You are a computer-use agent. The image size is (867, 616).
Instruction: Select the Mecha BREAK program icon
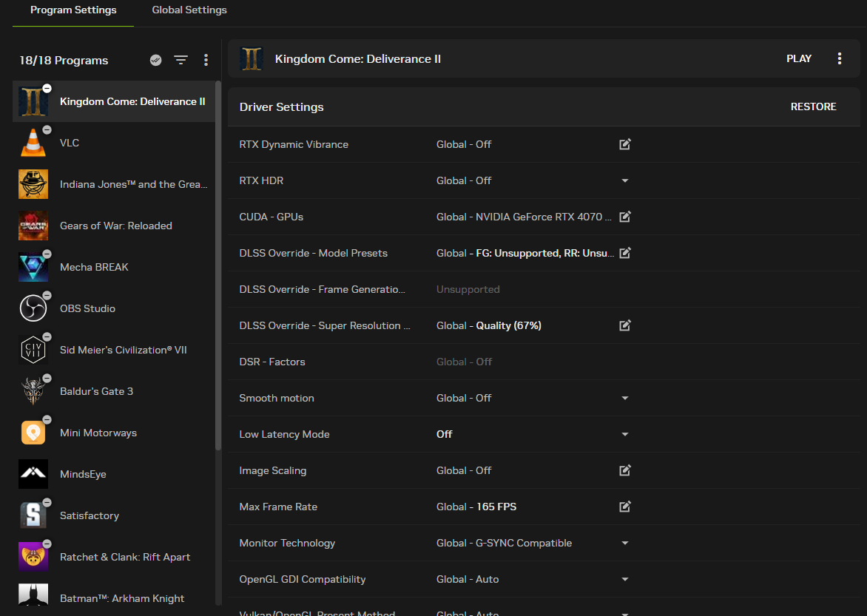pyautogui.click(x=33, y=267)
